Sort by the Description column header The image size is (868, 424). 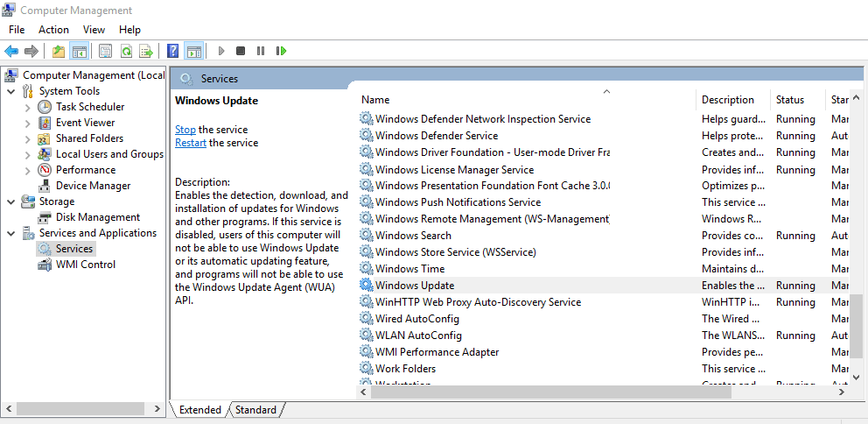tap(733, 100)
